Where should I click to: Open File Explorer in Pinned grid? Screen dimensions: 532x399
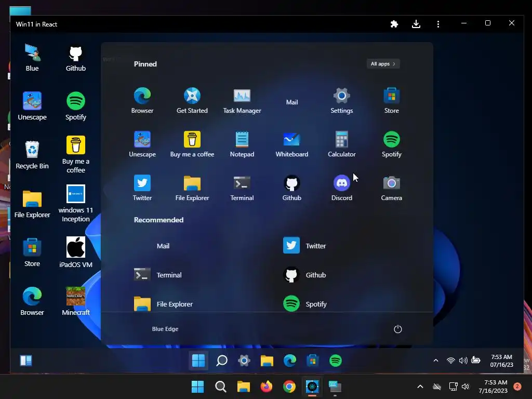[192, 188]
